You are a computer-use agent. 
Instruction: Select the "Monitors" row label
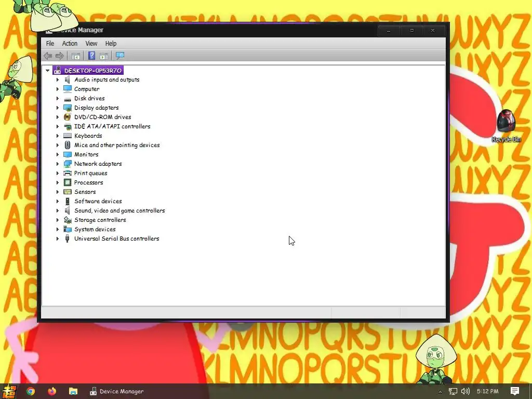pyautogui.click(x=87, y=154)
